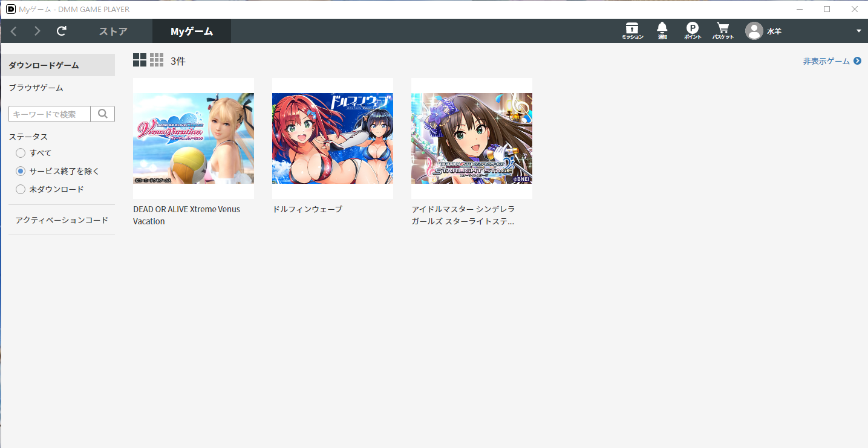Image resolution: width=868 pixels, height=448 pixels.
Task: Select the 未ダウンロード radio button
Action: tap(21, 189)
